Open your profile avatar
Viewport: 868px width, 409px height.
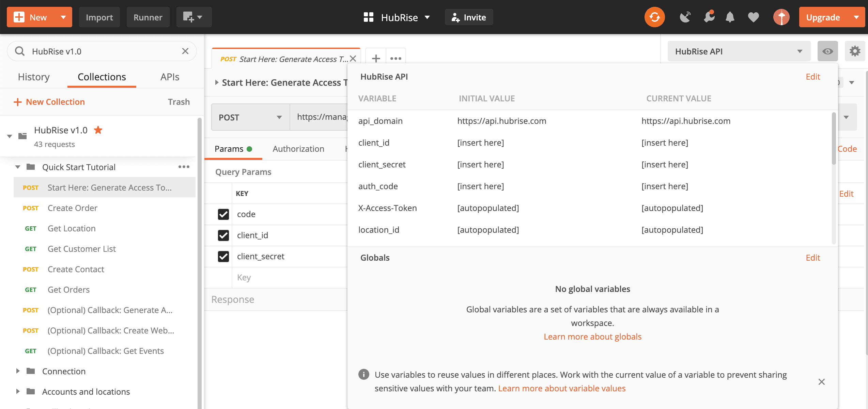pos(781,17)
